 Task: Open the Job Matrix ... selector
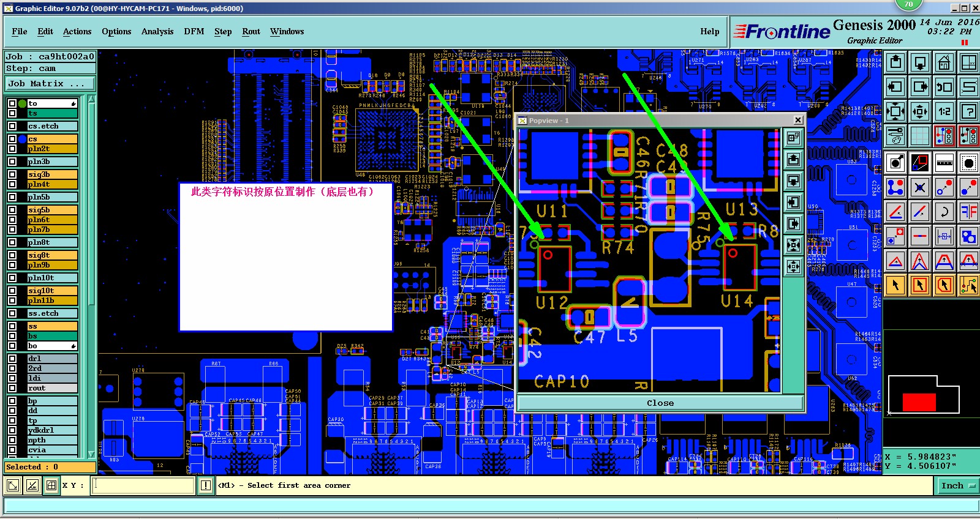pyautogui.click(x=50, y=83)
